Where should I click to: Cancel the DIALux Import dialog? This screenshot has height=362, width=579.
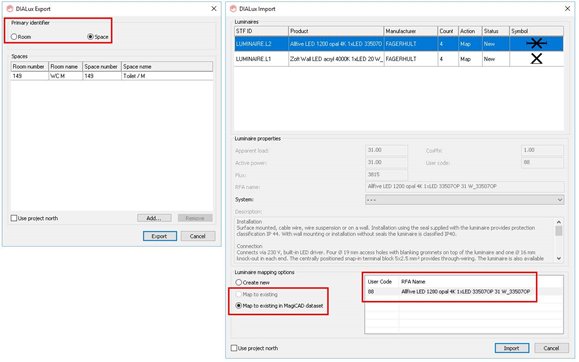pos(551,348)
